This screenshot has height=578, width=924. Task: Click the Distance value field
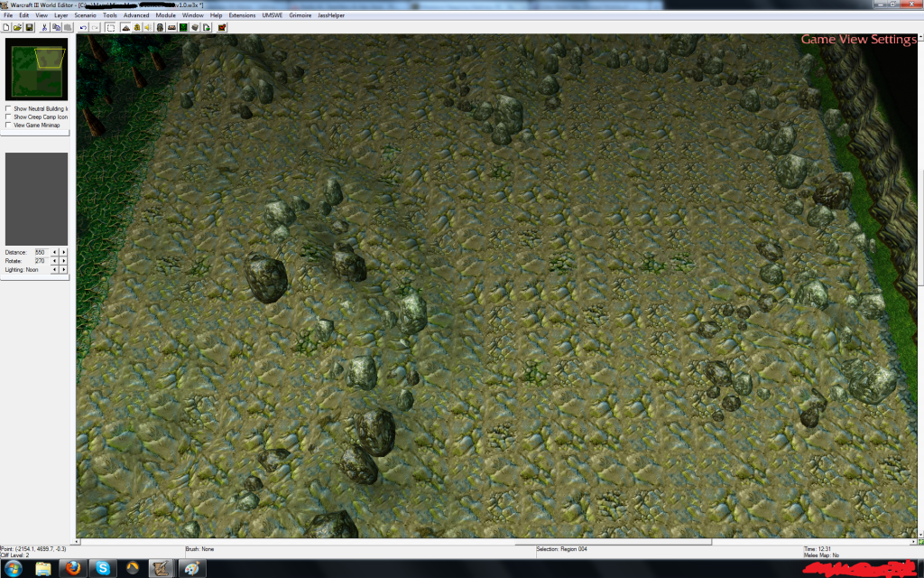[42, 253]
